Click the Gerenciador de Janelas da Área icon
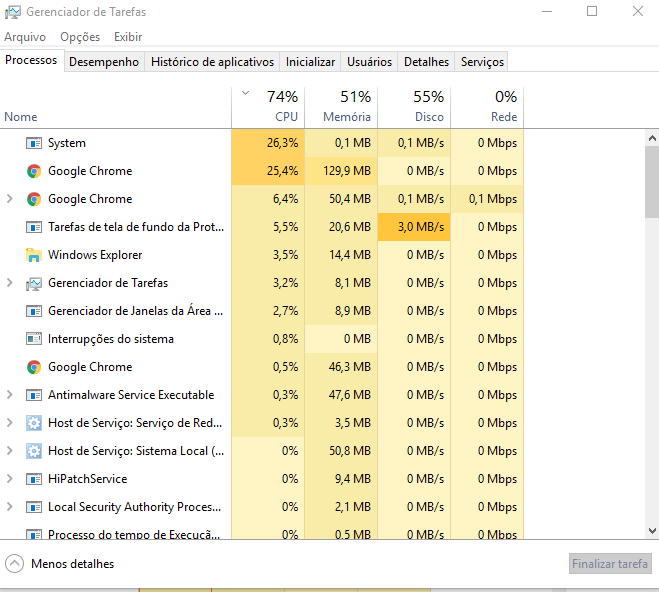Viewport: 659px width, 592px height. point(34,311)
